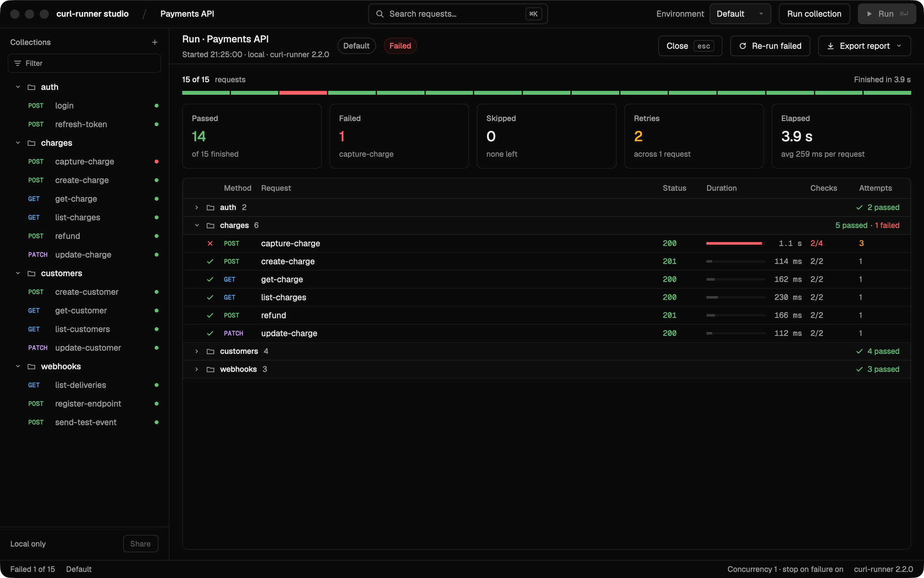Click the folder icon of webhooks results group

pyautogui.click(x=210, y=370)
